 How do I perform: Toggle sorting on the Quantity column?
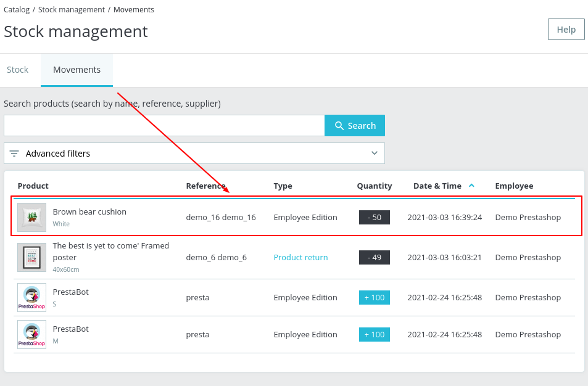point(374,186)
